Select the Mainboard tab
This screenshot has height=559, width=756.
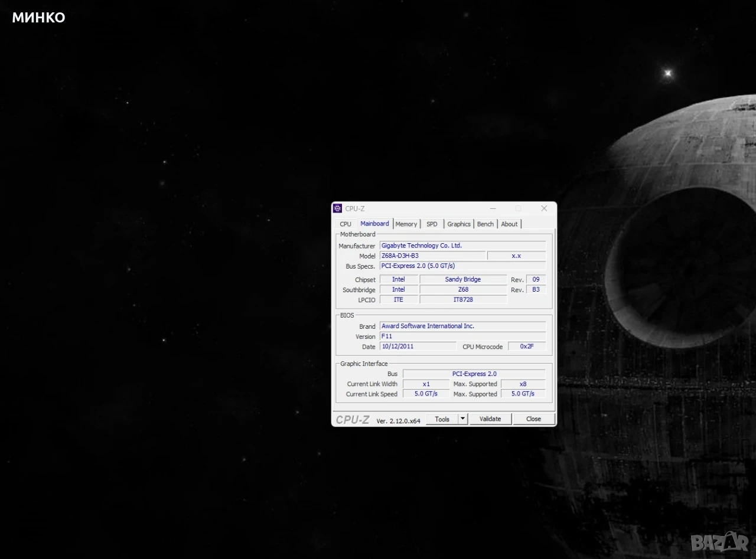coord(374,224)
